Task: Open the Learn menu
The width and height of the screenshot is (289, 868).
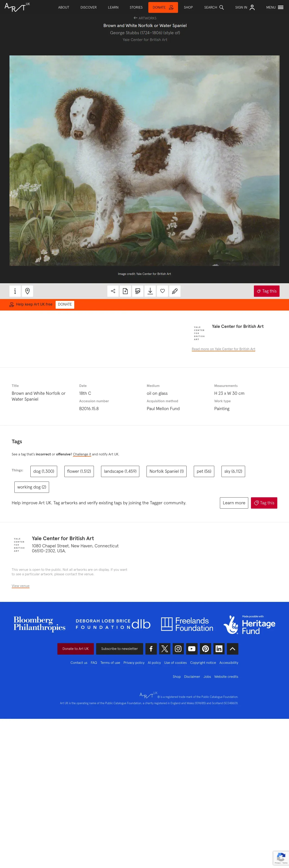Action: pyautogui.click(x=113, y=7)
